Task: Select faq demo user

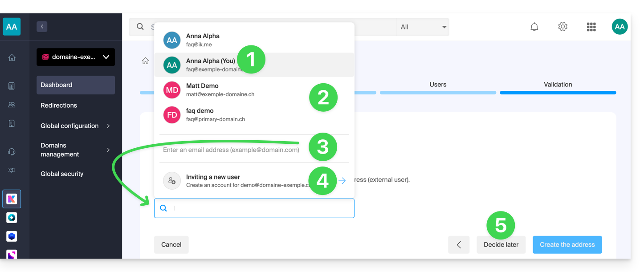Action: click(x=254, y=115)
